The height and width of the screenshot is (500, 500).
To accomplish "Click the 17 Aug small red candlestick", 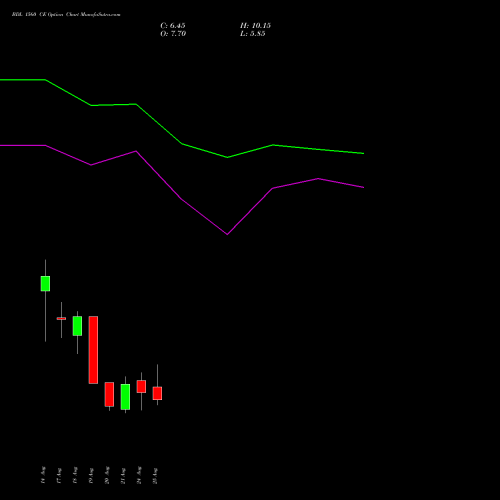I will [x=61, y=319].
